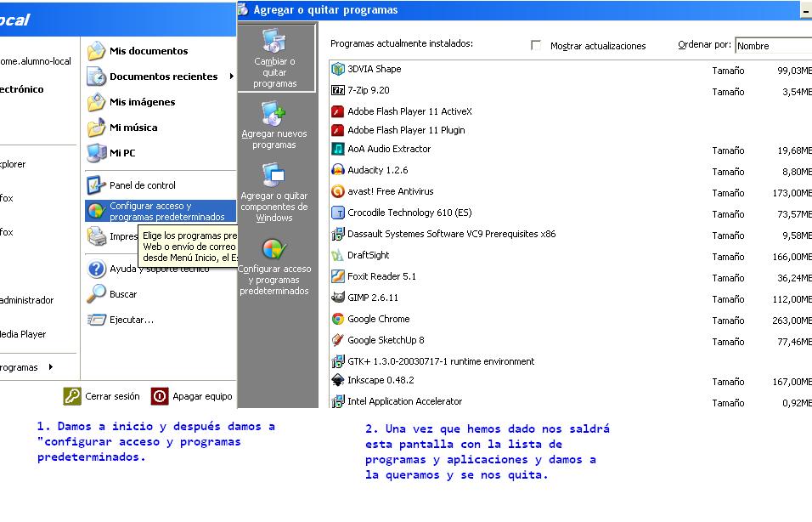Open Panel de control icon
Image resolution: width=812 pixels, height=522 pixels.
[x=96, y=185]
